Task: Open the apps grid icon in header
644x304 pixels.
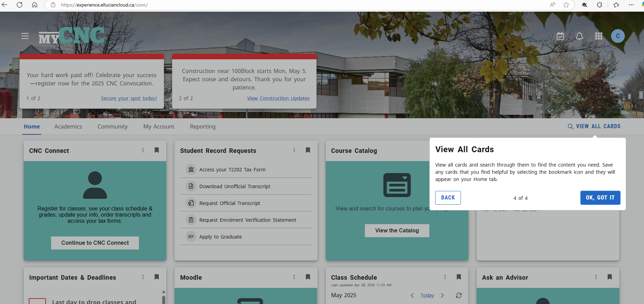Action: (x=599, y=36)
